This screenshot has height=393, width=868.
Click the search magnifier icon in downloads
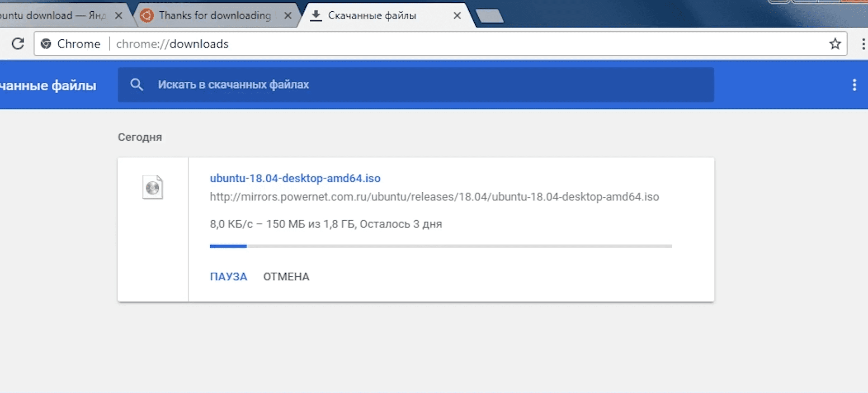(x=137, y=85)
